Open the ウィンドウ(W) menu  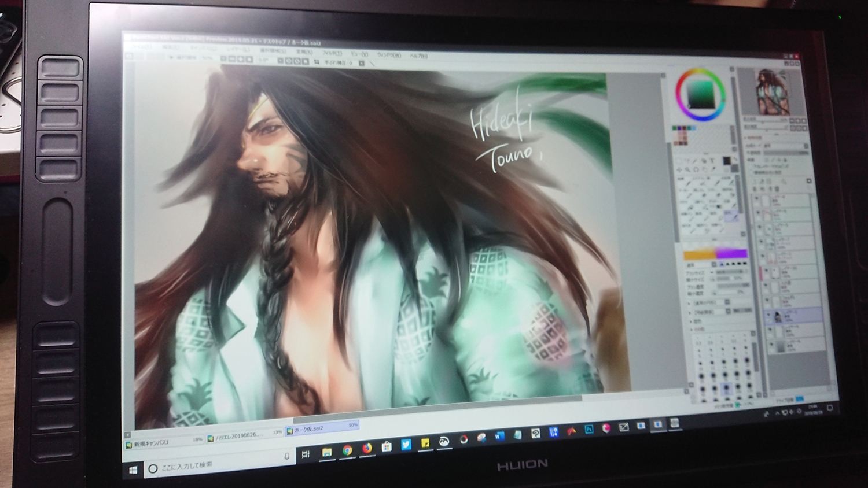[389, 55]
